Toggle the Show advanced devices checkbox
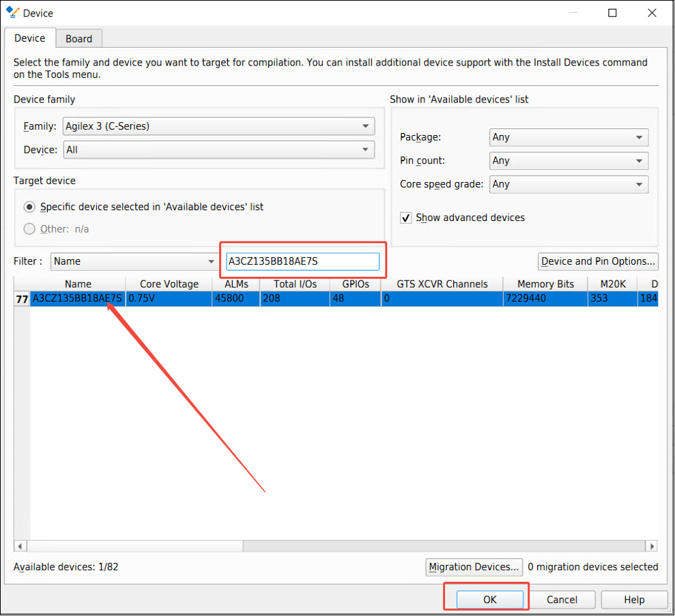This screenshot has width=675, height=616. [405, 218]
